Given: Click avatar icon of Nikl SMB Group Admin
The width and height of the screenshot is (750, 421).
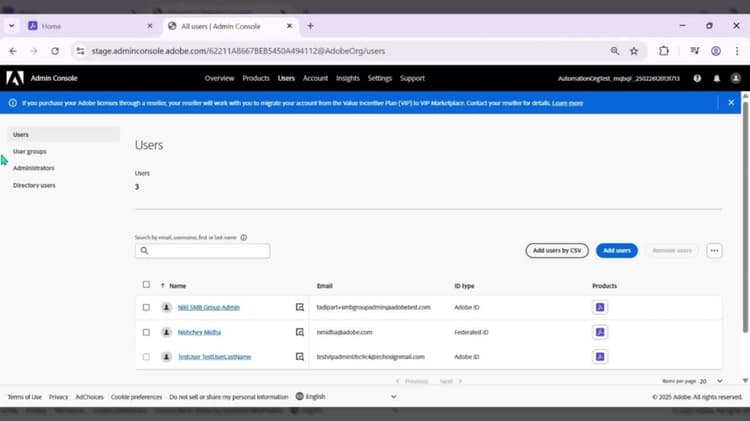Looking at the screenshot, I should 166,307.
